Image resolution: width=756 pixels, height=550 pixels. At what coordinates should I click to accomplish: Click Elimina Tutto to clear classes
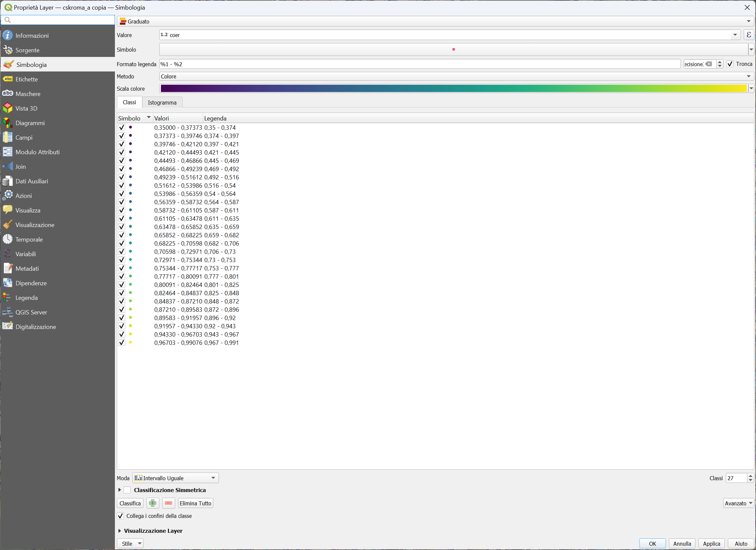[x=195, y=503]
